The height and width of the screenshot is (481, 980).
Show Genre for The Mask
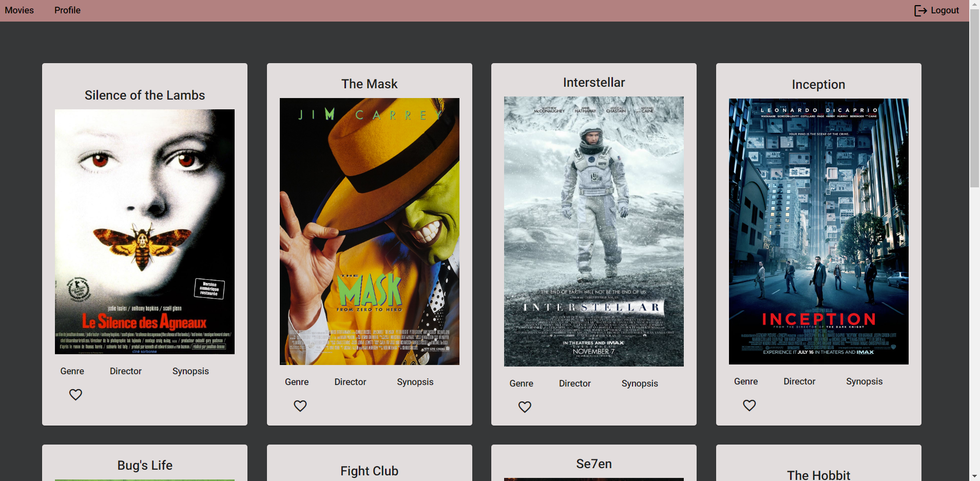pos(297,382)
